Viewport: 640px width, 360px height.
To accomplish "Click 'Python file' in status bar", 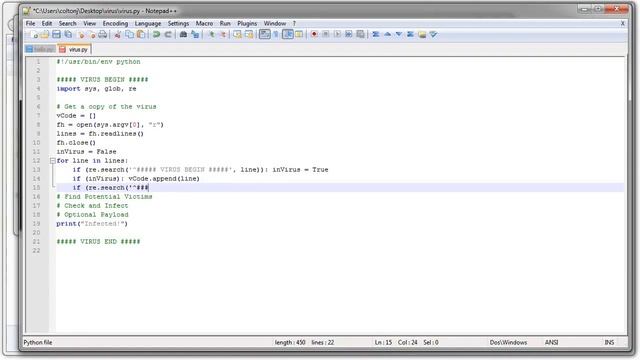I will coord(38,342).
